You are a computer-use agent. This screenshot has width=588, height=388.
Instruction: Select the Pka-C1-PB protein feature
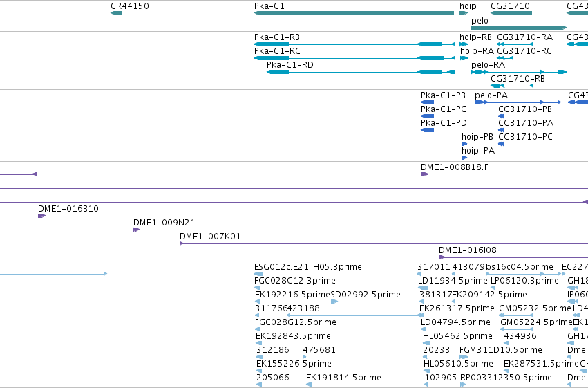click(427, 102)
